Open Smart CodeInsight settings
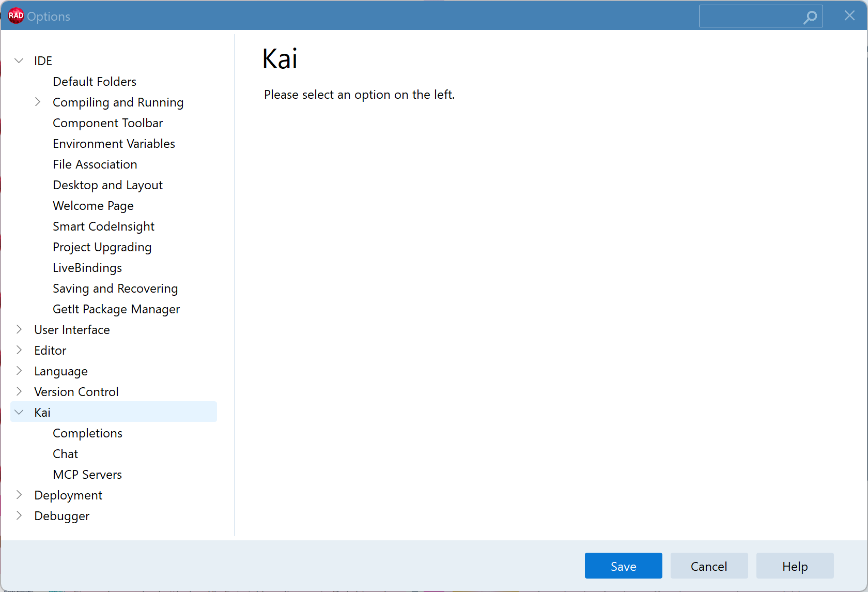The image size is (868, 592). (104, 226)
